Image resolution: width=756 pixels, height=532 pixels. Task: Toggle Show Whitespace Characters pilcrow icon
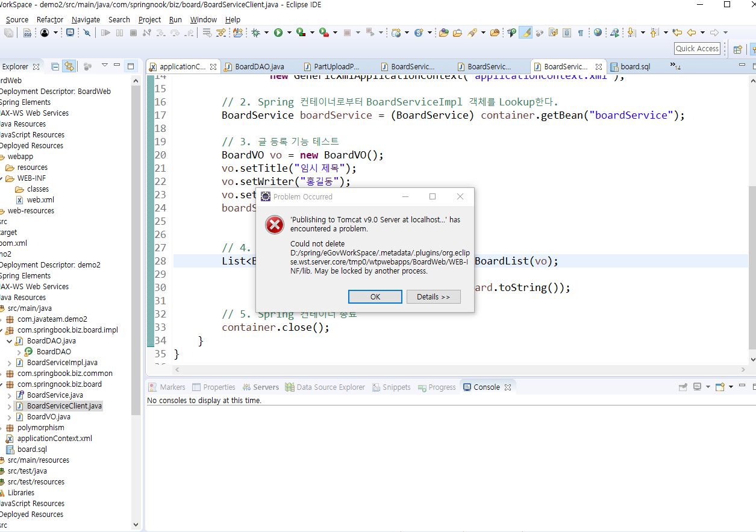point(580,33)
